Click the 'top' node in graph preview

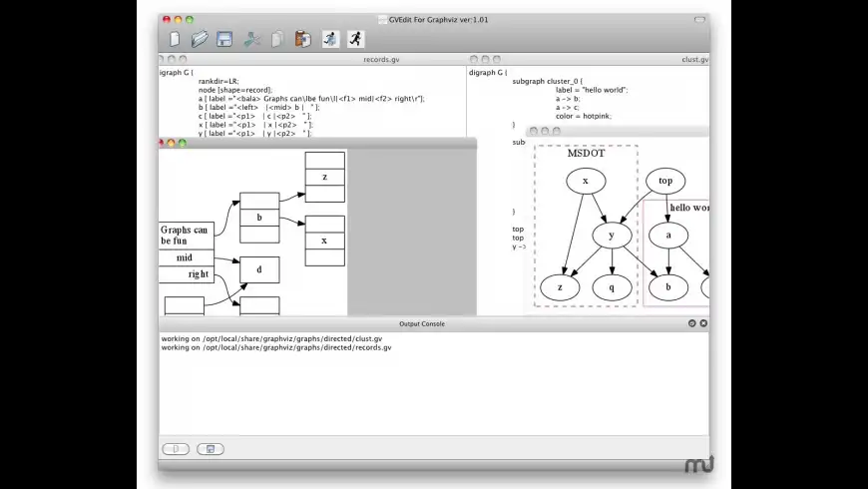(x=665, y=181)
